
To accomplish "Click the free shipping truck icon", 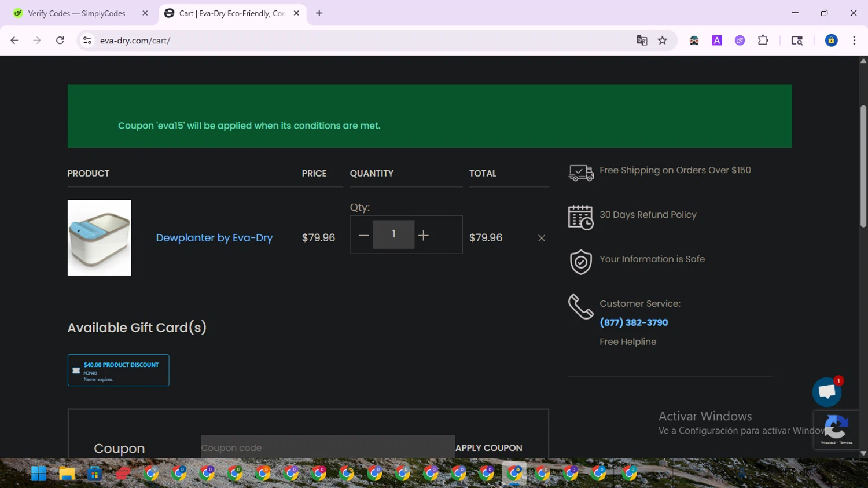I will point(581,173).
